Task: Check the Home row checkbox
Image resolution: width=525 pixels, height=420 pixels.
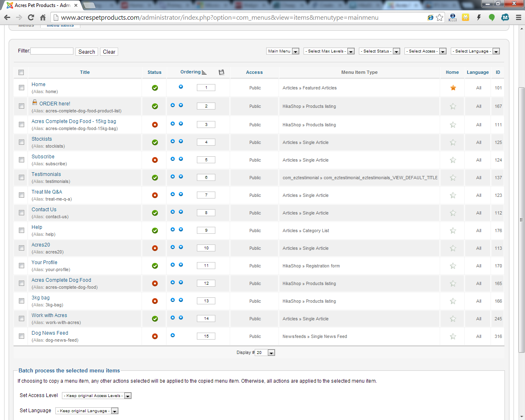Action: [21, 88]
